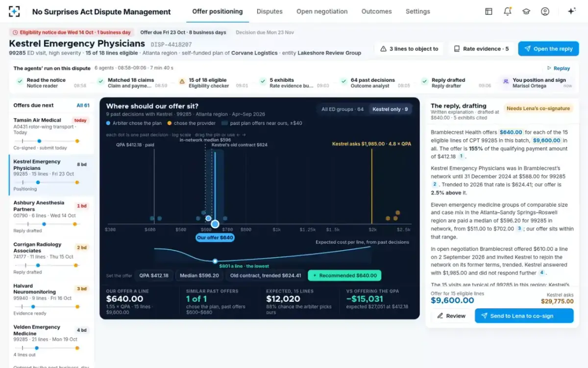Click the people icon for You position and sign

coord(506,82)
